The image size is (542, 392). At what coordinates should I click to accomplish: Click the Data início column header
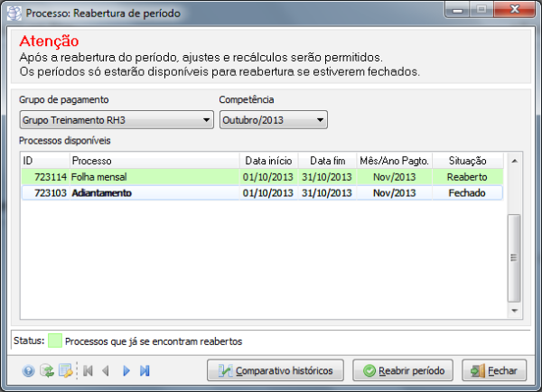(x=267, y=160)
